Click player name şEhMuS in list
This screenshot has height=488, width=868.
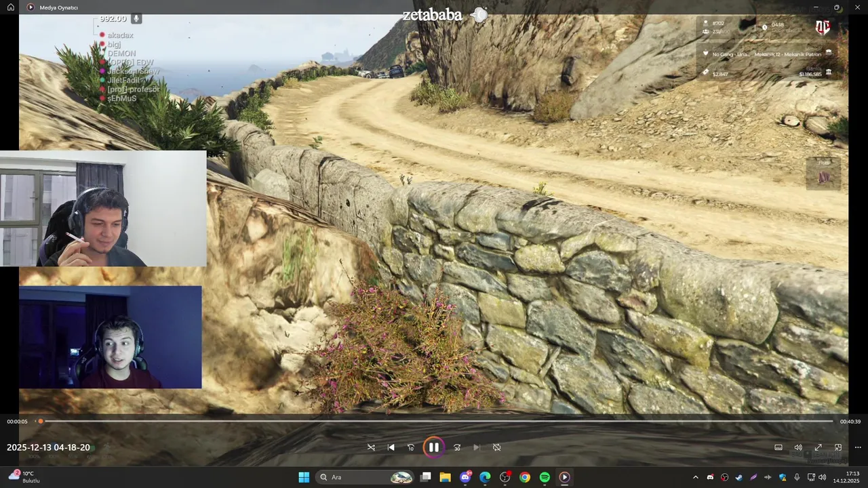point(121,98)
